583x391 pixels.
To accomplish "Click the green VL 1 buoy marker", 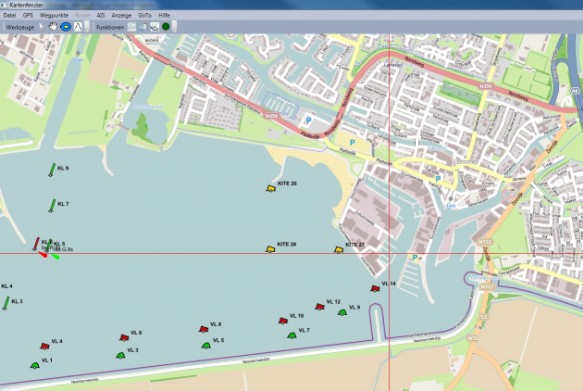I will (x=35, y=365).
